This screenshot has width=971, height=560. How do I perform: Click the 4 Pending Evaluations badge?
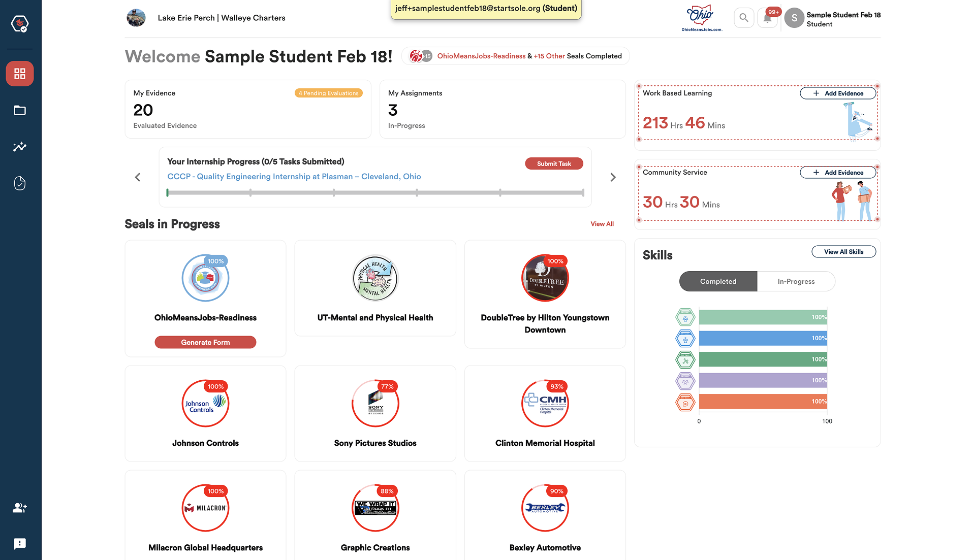328,93
